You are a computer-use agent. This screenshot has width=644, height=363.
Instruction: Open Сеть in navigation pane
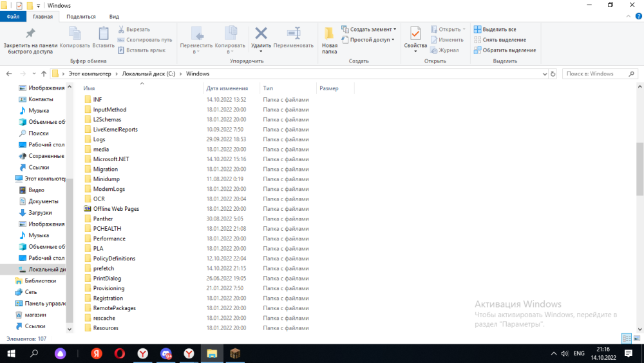[30, 292]
